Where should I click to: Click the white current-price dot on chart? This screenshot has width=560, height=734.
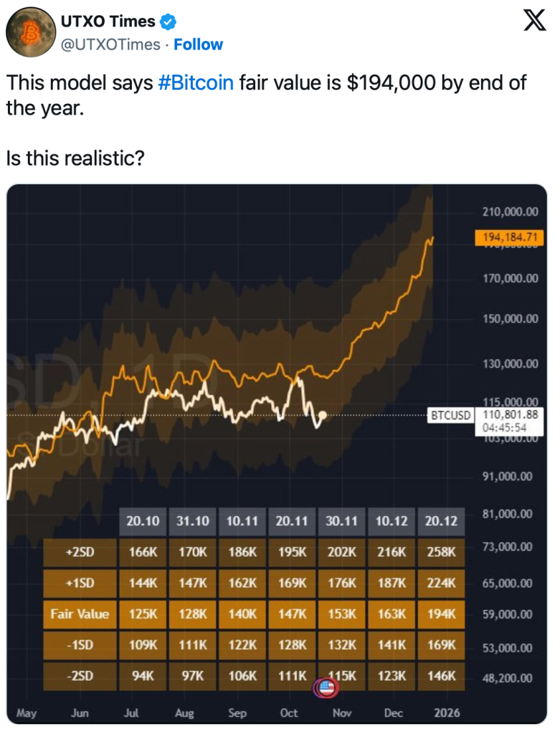323,414
